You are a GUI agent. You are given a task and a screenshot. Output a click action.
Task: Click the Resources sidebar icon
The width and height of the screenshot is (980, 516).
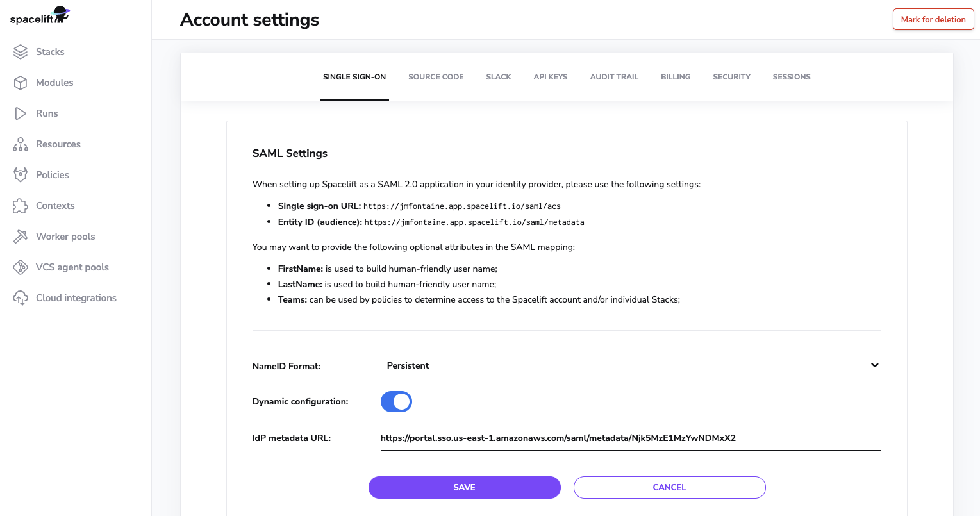pyautogui.click(x=20, y=144)
